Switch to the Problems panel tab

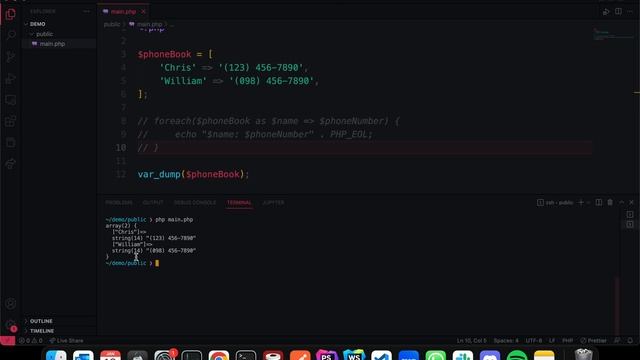(x=119, y=202)
